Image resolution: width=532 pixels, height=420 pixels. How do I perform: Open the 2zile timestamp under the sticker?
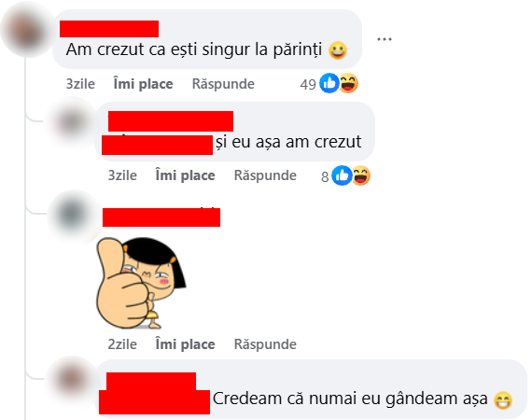(122, 344)
